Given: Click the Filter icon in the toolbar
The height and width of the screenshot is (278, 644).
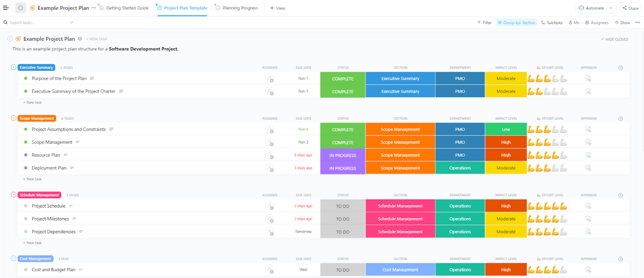Looking at the screenshot, I should (x=480, y=22).
